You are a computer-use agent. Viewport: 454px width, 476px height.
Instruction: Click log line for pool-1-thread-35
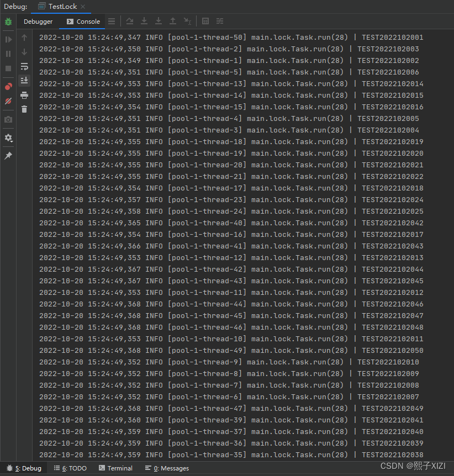(x=231, y=455)
